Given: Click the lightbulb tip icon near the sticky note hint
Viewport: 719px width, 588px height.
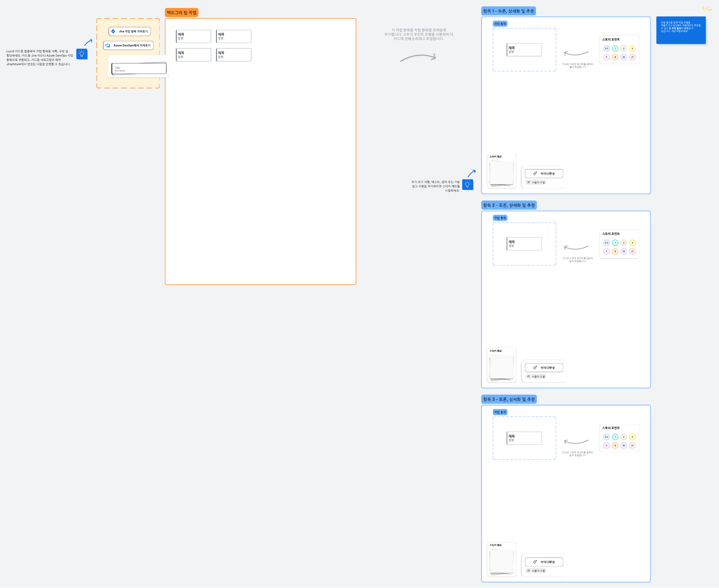Looking at the screenshot, I should coord(467,185).
